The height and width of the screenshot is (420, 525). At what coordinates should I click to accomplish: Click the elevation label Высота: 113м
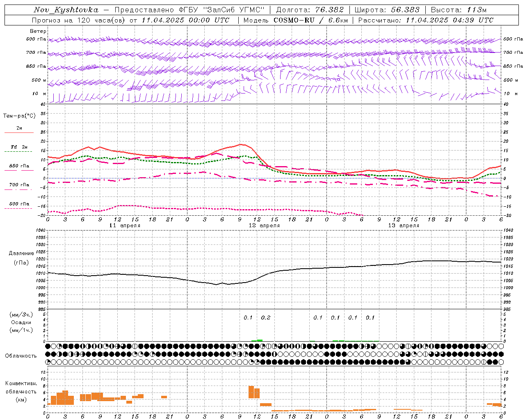point(459,10)
